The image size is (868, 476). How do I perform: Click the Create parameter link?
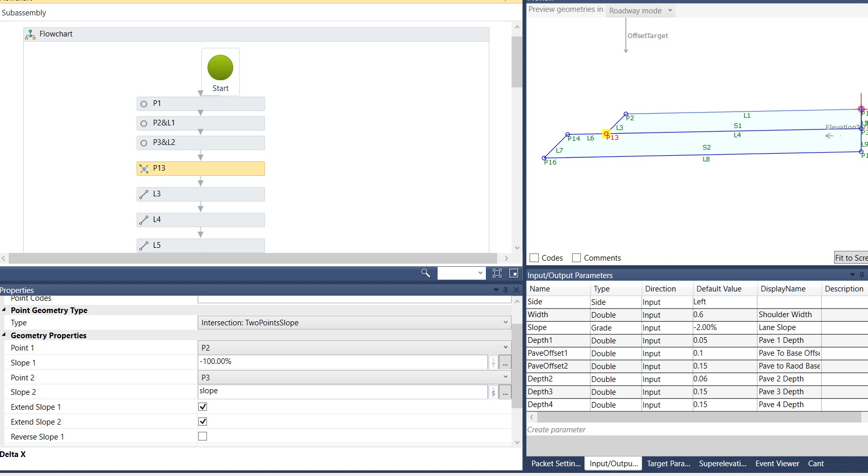point(556,429)
